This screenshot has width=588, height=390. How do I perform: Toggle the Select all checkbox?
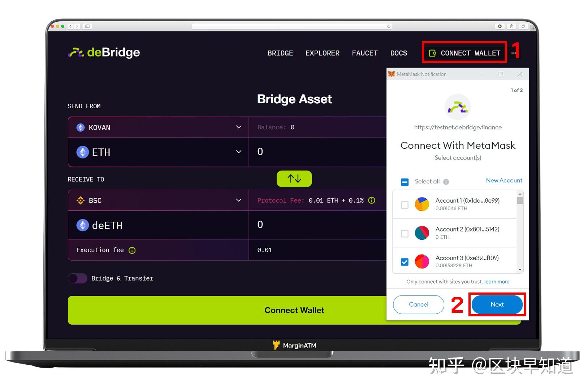click(x=405, y=182)
